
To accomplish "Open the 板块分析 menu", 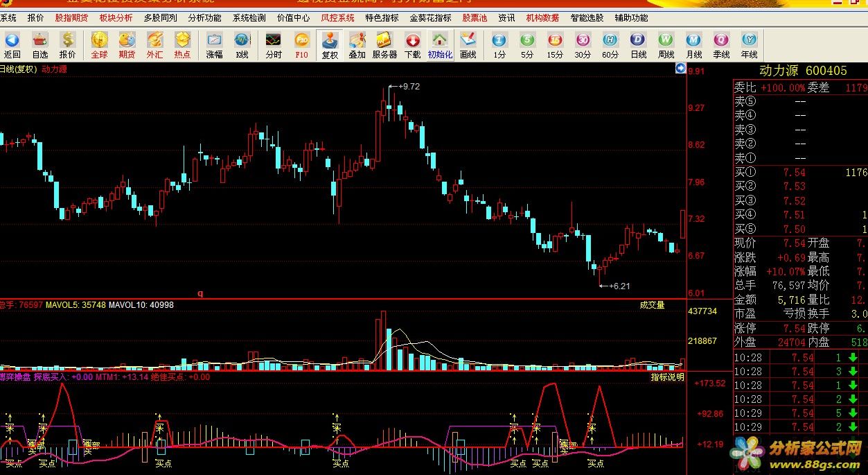I will click(x=116, y=18).
